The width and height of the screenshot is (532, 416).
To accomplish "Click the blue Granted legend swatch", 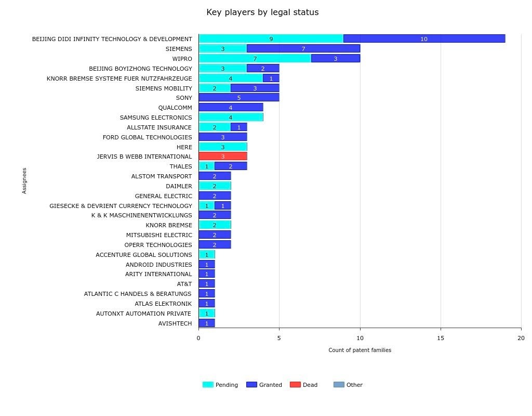I will coord(251,384).
